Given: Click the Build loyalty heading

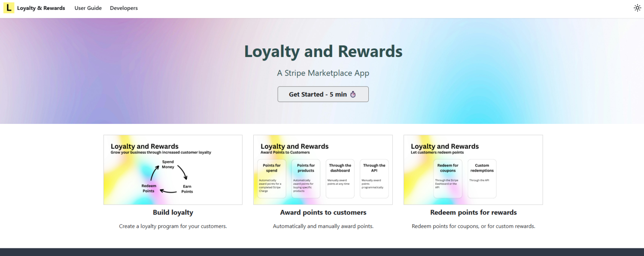Looking at the screenshot, I should click(x=173, y=212).
